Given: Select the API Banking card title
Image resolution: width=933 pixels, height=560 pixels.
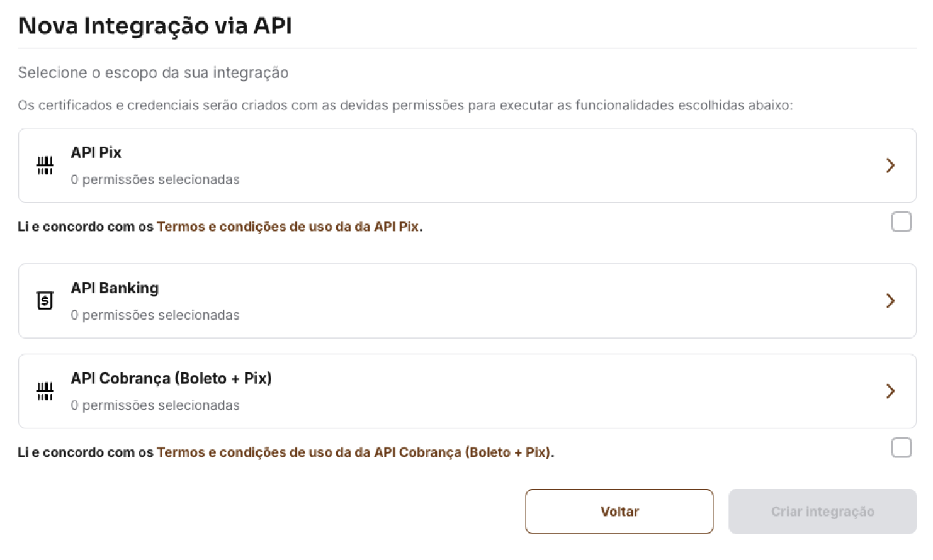Looking at the screenshot, I should 115,288.
